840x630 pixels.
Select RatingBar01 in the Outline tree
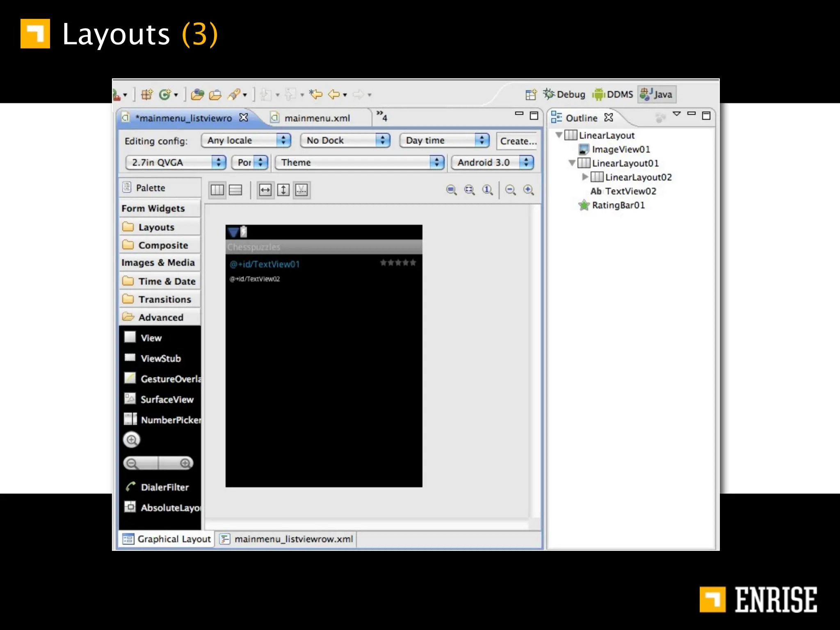[618, 205]
